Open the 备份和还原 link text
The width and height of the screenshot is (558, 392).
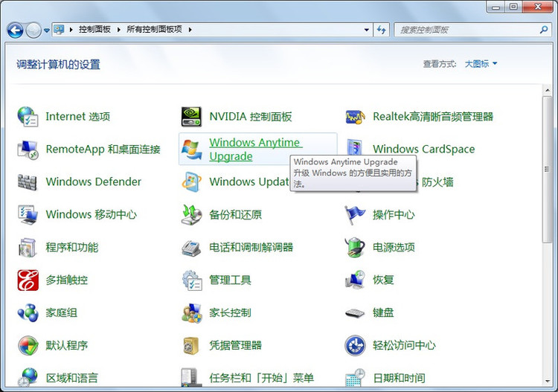click(x=236, y=214)
